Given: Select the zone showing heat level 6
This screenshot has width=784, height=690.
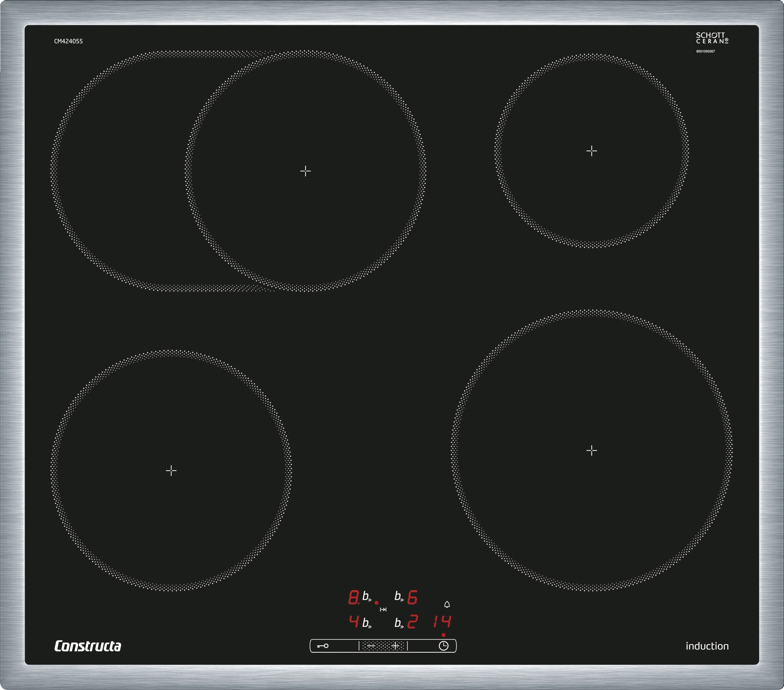Looking at the screenshot, I should point(412,597).
